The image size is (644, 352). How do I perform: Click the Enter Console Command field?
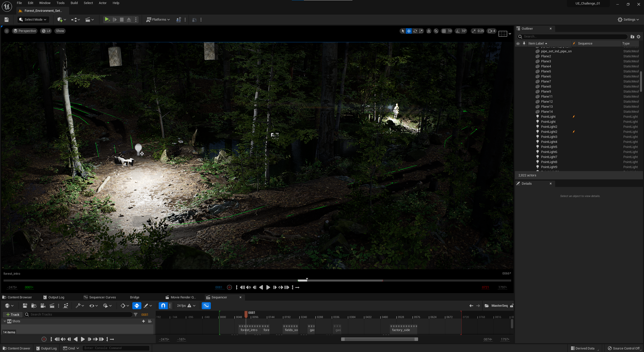[116, 348]
